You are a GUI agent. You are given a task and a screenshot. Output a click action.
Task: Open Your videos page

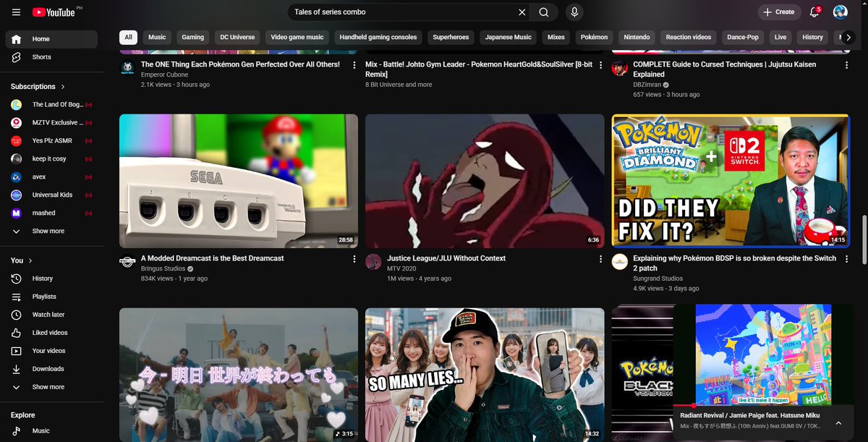(51, 351)
